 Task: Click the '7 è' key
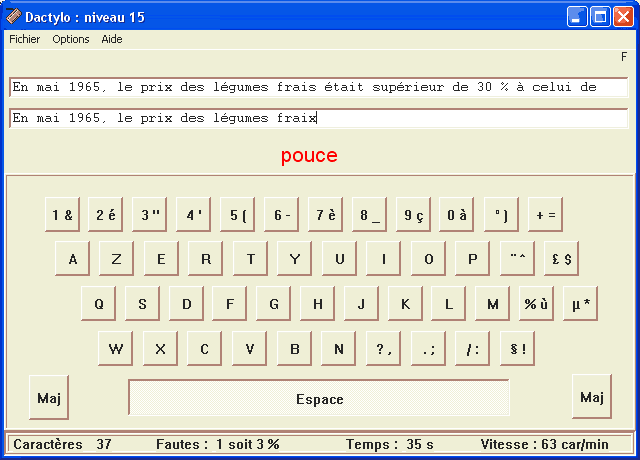coord(326,215)
